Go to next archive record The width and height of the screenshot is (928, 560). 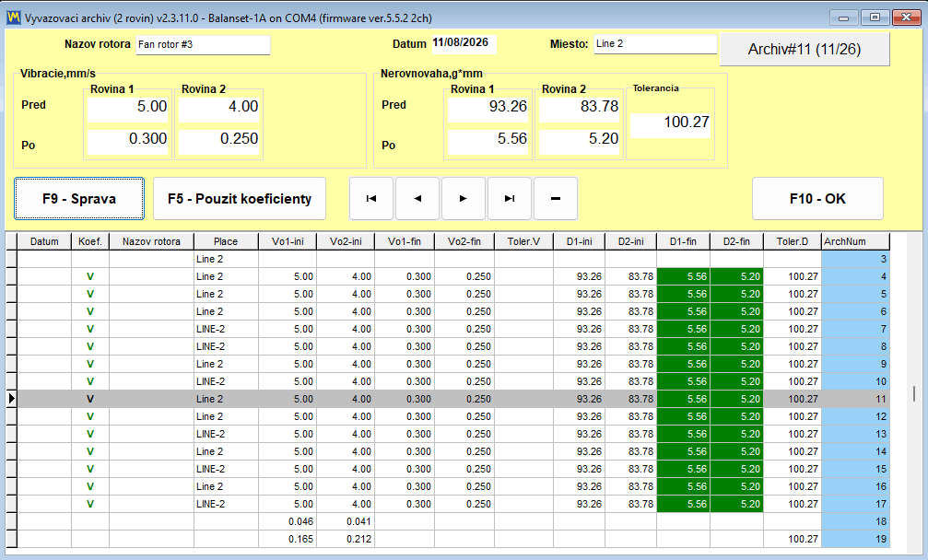464,199
